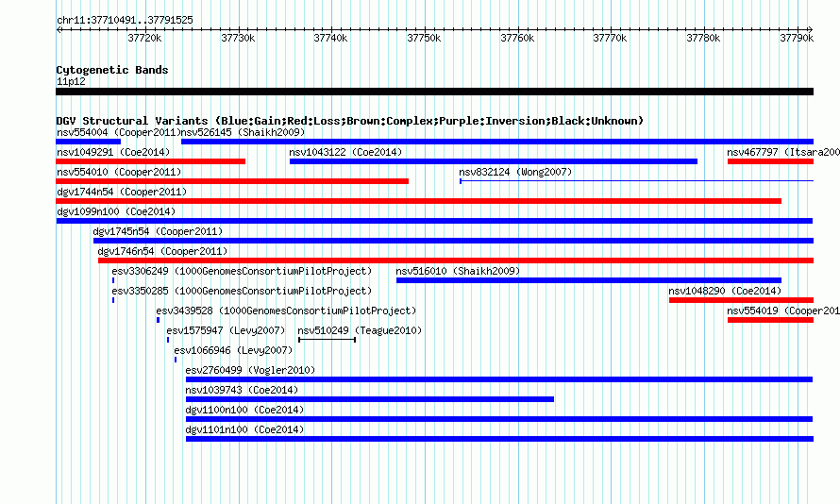The image size is (840, 504).
Task: Click the 37720k ruler tick label
Action: 144,38
